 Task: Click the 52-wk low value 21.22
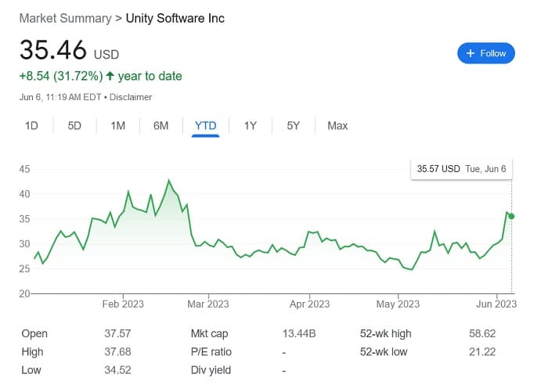pos(482,351)
